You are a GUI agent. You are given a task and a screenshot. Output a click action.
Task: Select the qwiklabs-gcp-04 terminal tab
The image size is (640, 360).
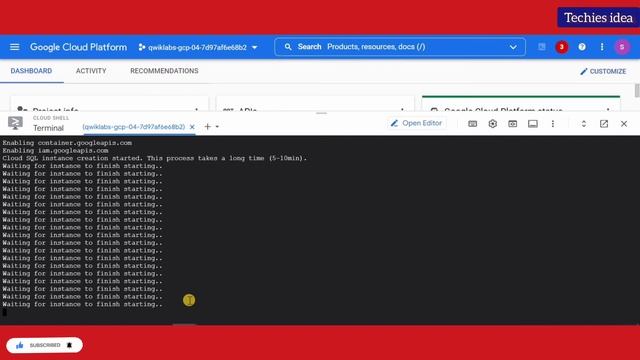point(133,127)
